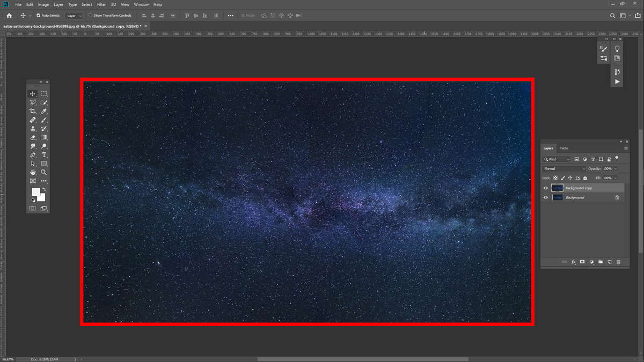Select the Zoom tool in toolbox
Screen dimensions: 644x362
44,172
